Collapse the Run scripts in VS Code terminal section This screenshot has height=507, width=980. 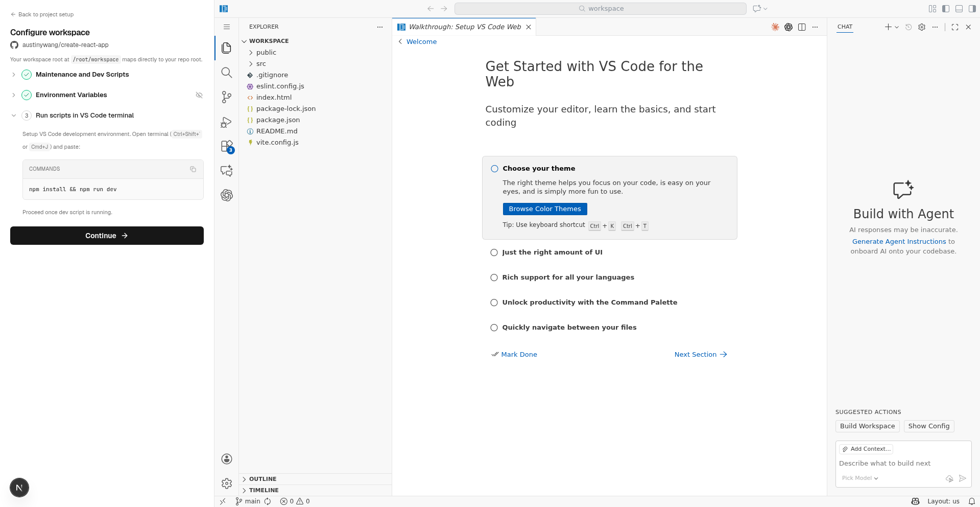click(x=14, y=116)
